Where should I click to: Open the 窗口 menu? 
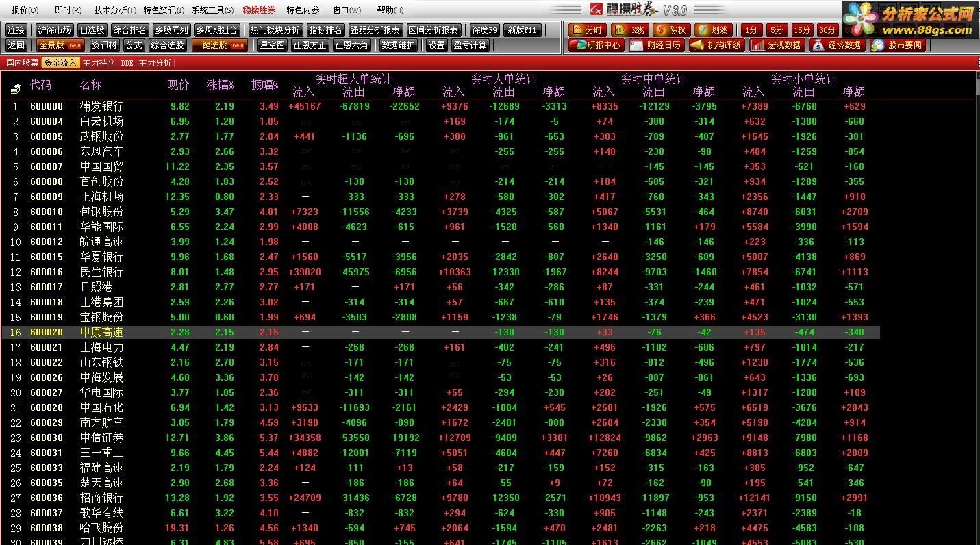[x=347, y=10]
